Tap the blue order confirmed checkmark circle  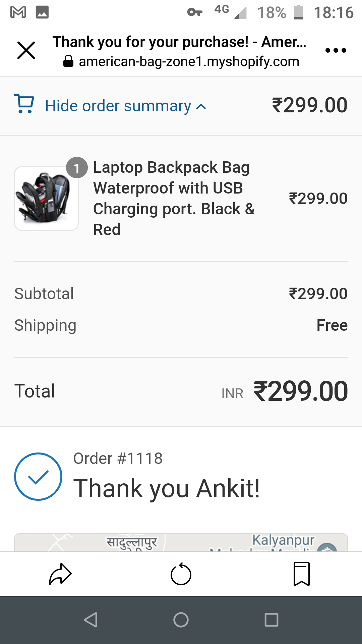coord(38,477)
